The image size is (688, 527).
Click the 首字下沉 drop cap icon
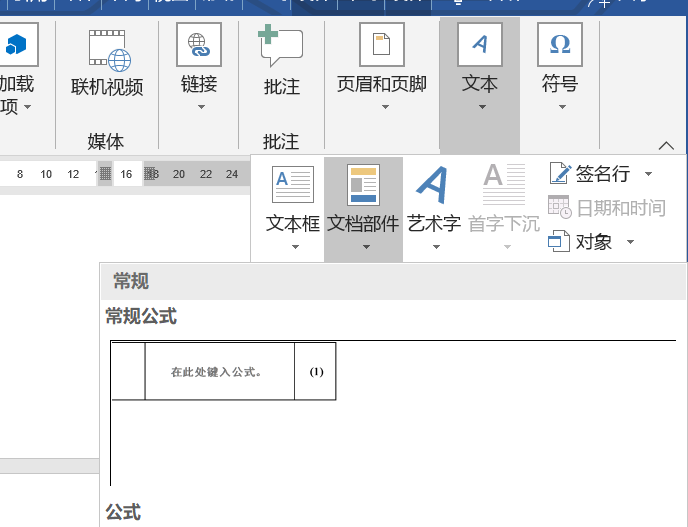[x=504, y=185]
